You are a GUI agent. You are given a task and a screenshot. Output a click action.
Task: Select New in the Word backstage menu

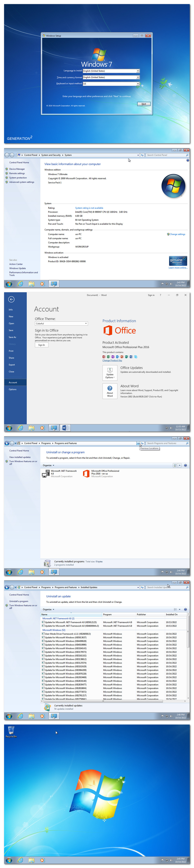point(11,316)
